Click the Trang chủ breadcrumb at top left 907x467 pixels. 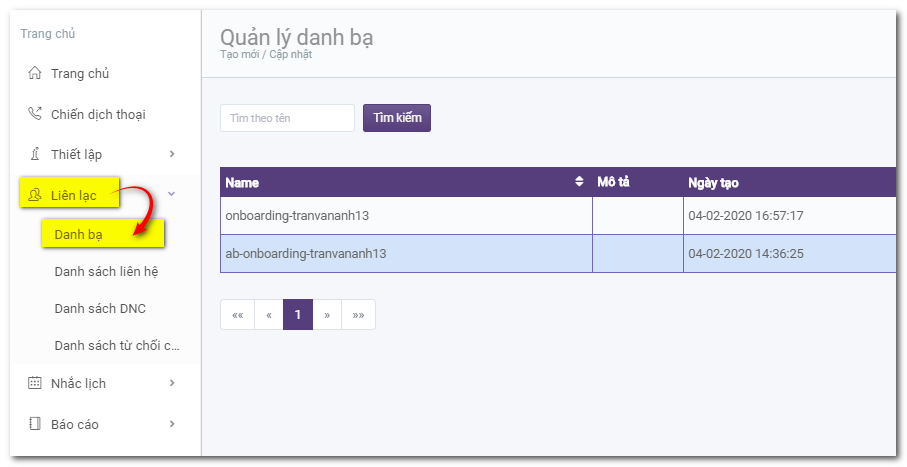click(48, 34)
